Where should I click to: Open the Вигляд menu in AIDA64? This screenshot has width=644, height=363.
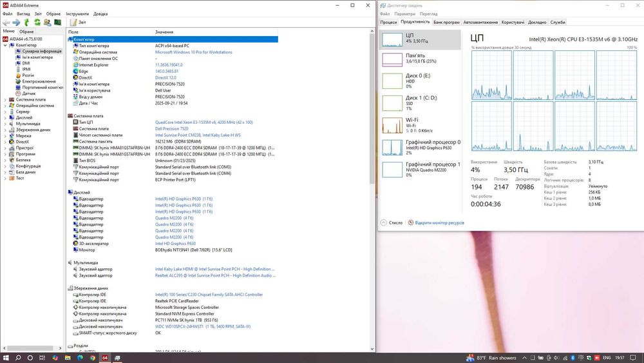23,14
